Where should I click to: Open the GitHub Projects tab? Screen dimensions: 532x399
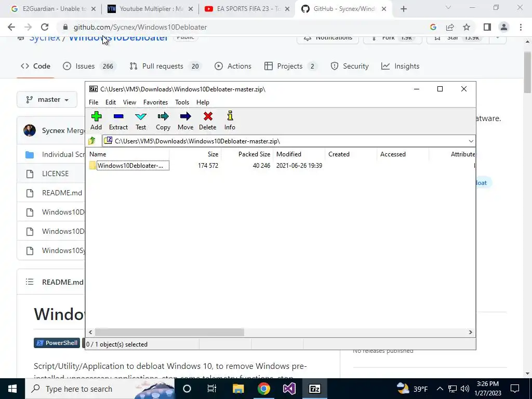coord(291,66)
